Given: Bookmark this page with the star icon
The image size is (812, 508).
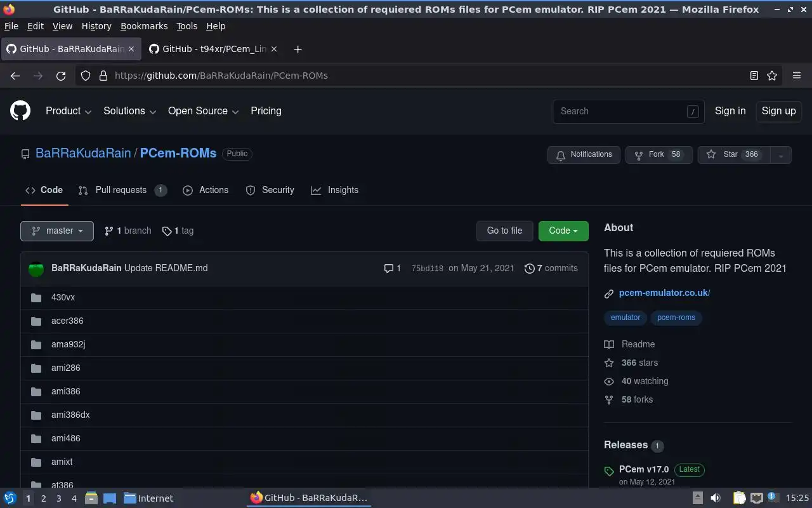Looking at the screenshot, I should (x=772, y=76).
